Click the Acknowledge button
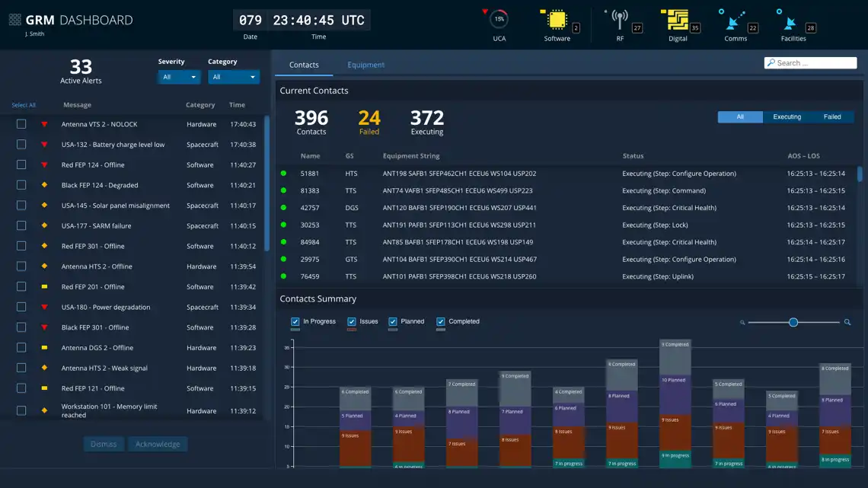This screenshot has height=488, width=868. (158, 444)
